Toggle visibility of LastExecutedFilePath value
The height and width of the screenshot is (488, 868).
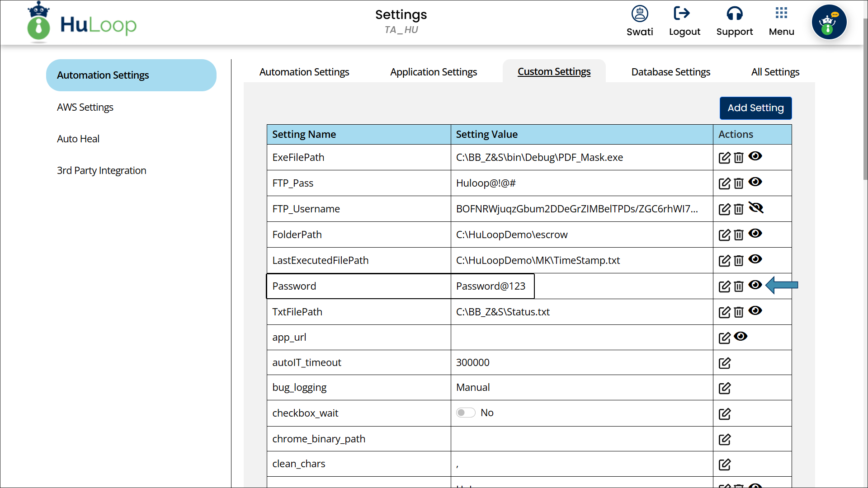[x=755, y=259]
